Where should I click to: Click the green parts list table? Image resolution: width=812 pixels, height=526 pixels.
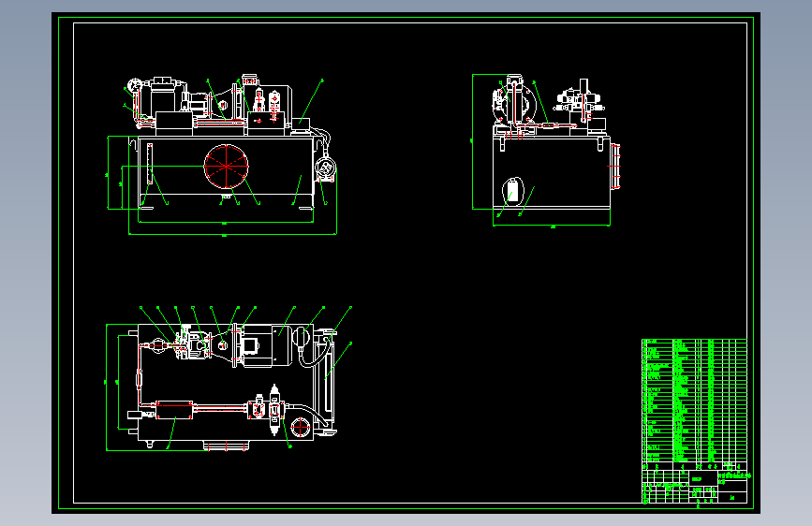point(694,401)
